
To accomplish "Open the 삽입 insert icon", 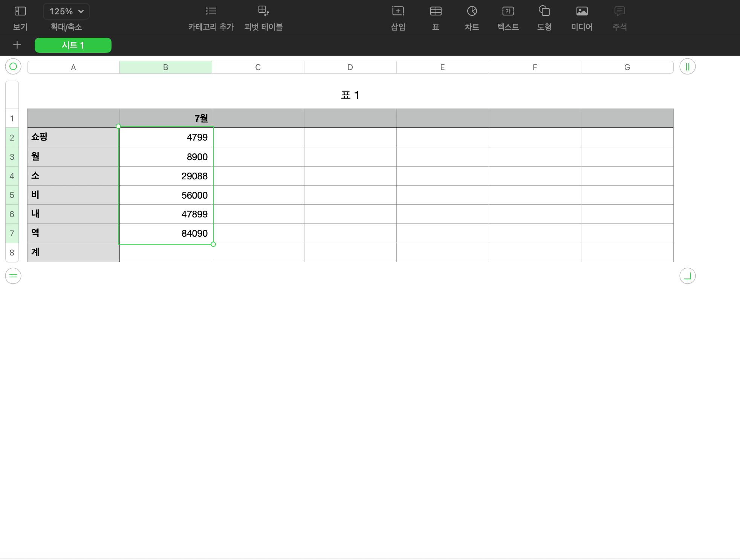I will pos(398,11).
